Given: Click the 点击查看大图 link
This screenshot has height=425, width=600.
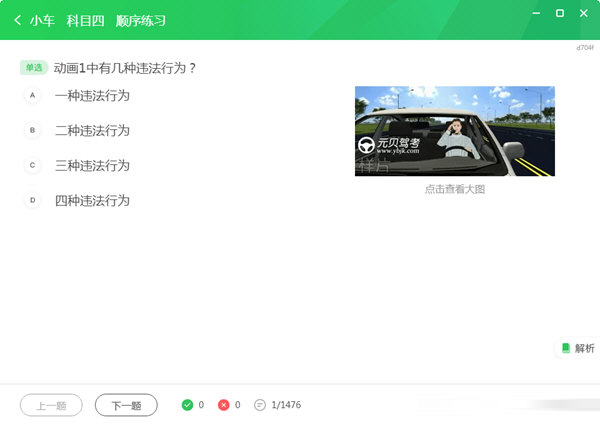Looking at the screenshot, I should click(x=454, y=189).
